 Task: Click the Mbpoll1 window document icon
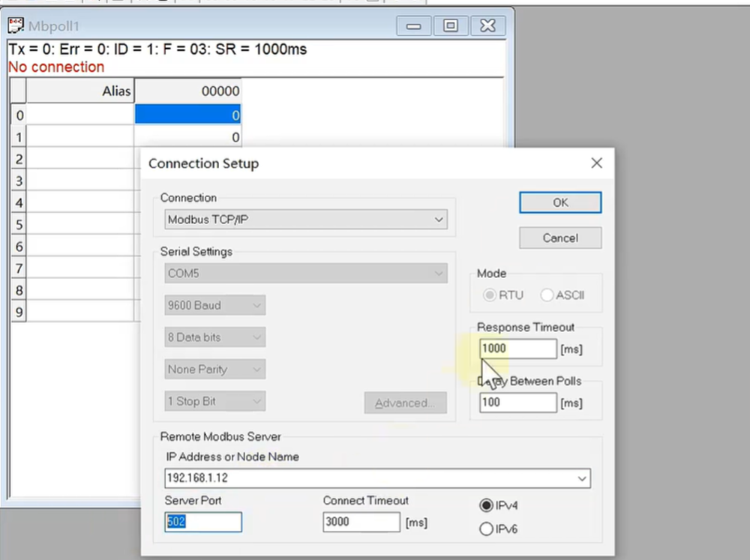point(16,26)
